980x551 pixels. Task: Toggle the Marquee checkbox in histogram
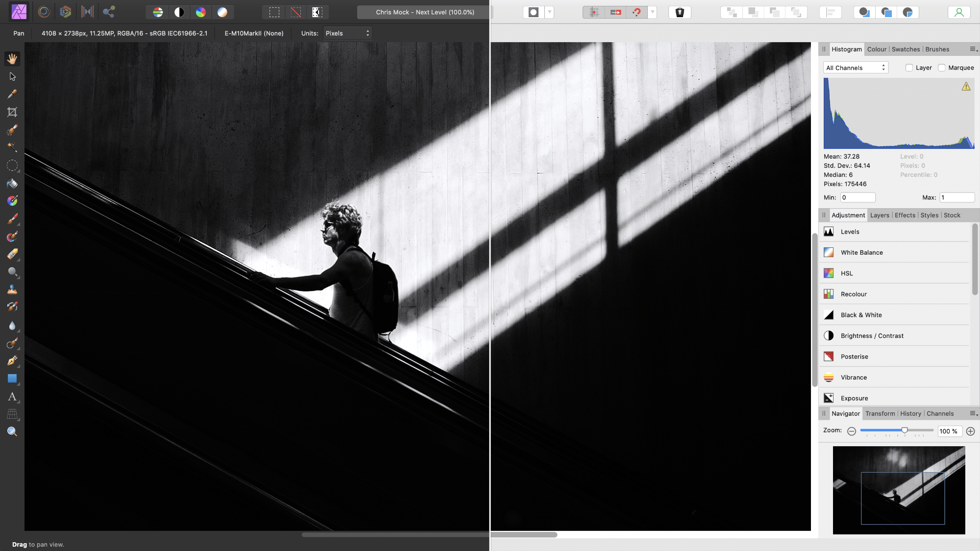942,67
